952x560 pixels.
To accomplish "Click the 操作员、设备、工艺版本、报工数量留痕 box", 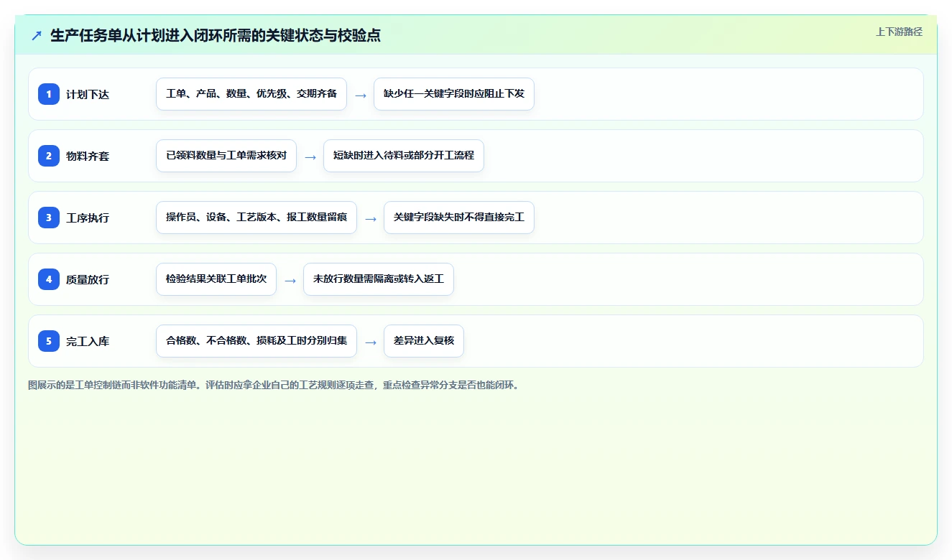I will click(x=257, y=218).
